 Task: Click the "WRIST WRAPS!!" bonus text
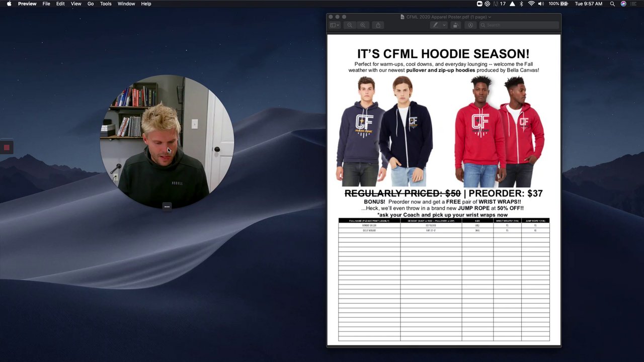click(500, 202)
